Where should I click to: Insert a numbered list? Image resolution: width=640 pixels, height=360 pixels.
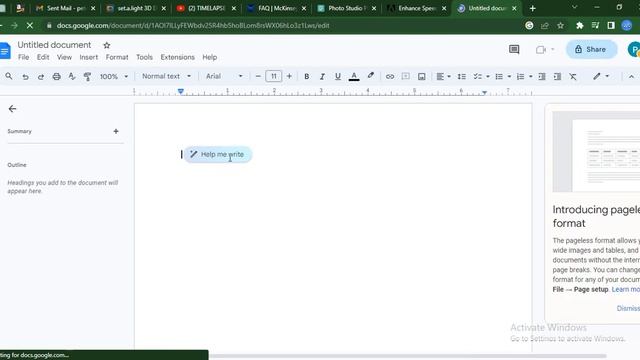pos(520,76)
